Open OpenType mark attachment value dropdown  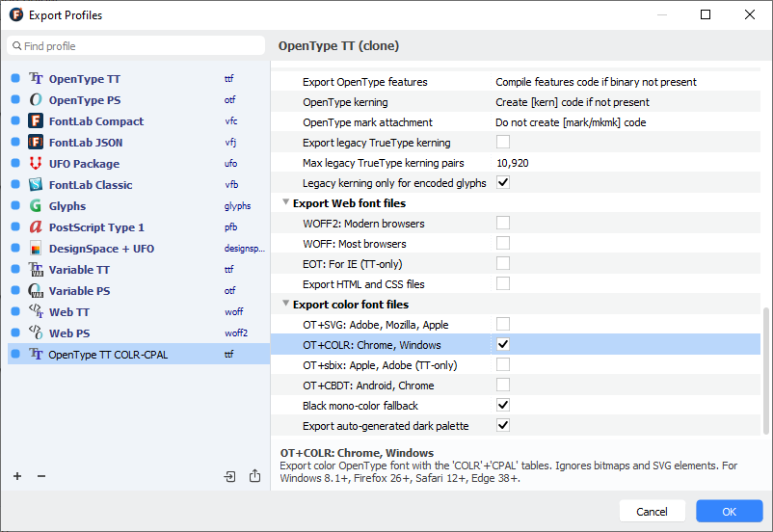click(x=626, y=122)
